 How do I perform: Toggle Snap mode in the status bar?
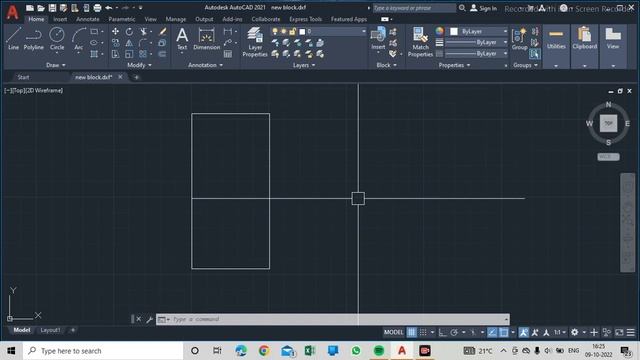423,332
